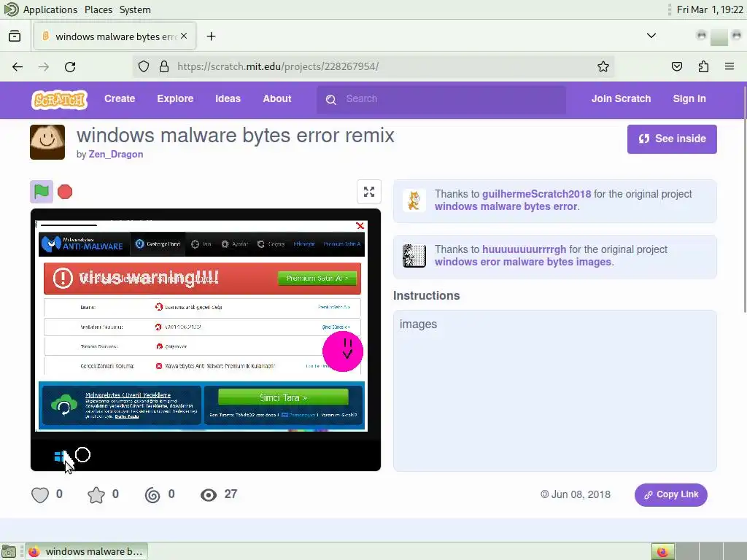The image size is (747, 560).
Task: Click the views eye icon
Action: 208,495
